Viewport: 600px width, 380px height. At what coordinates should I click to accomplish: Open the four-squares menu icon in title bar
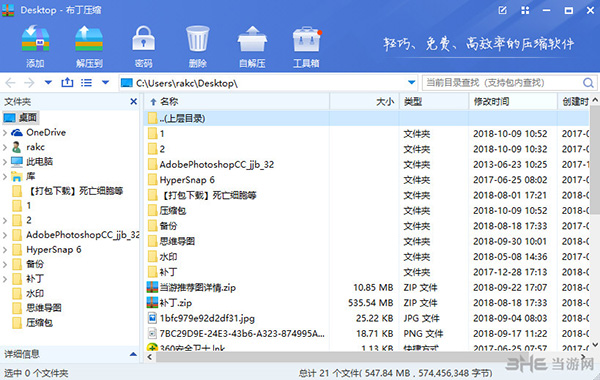point(525,10)
